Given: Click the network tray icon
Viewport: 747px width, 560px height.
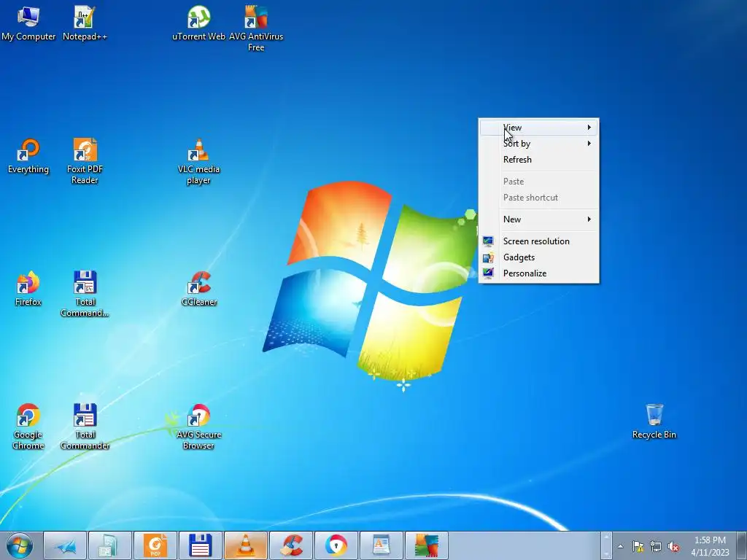Looking at the screenshot, I should [x=656, y=546].
